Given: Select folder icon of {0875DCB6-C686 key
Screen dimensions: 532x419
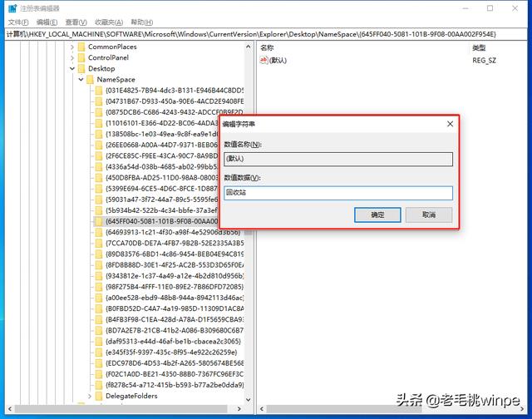Looking at the screenshot, I should click(99, 112).
